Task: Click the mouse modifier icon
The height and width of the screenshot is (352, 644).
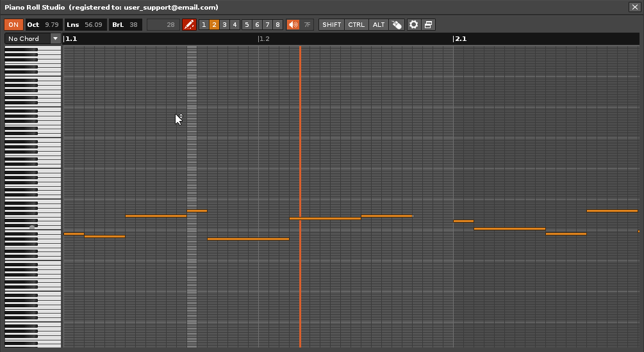Action: pos(397,24)
